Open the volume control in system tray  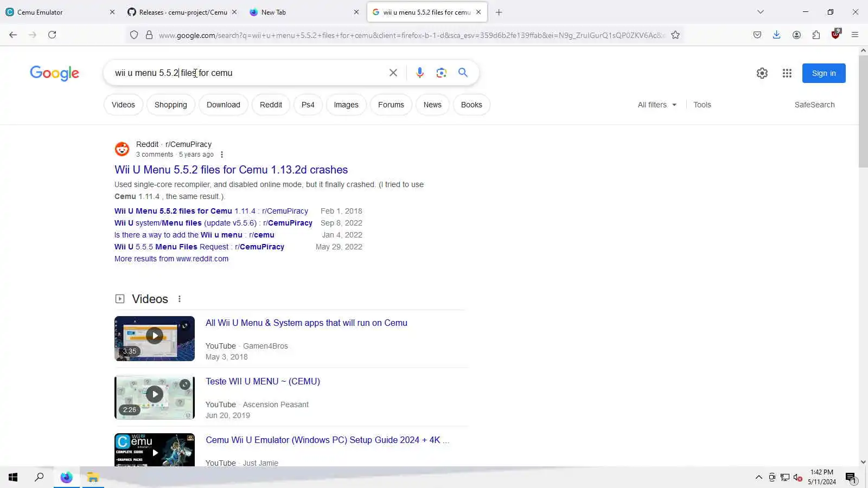click(x=798, y=477)
